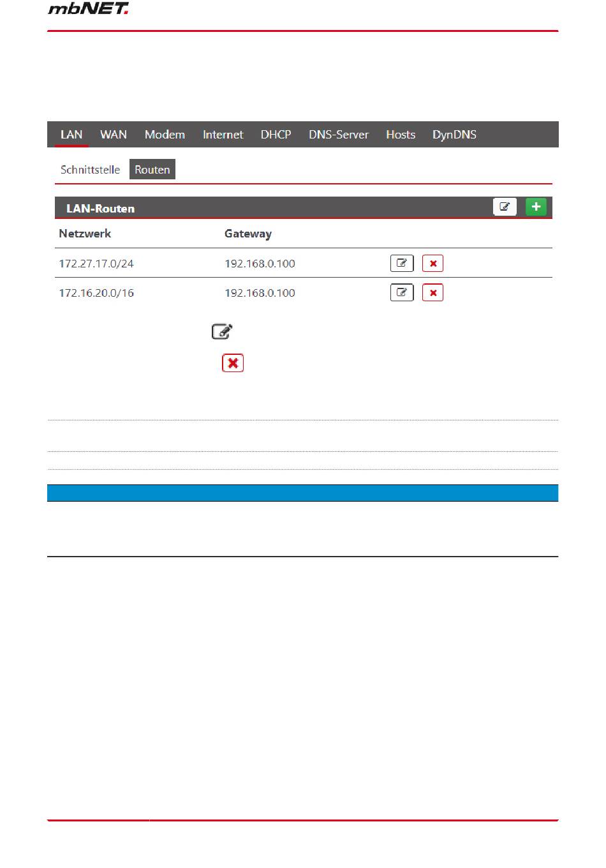This screenshot has width=606, height=868.
Task: Open the Modem tab
Action: tap(165, 135)
